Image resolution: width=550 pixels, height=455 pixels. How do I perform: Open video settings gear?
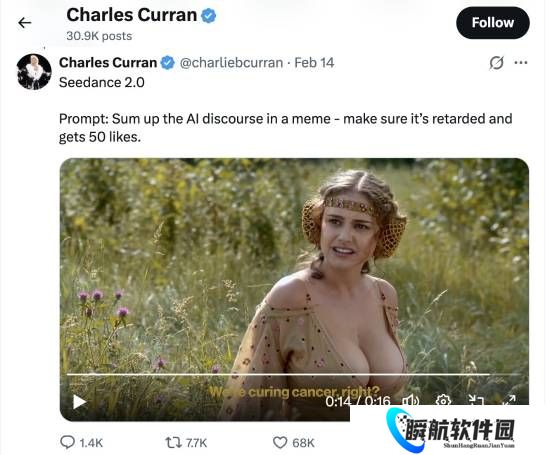point(443,400)
